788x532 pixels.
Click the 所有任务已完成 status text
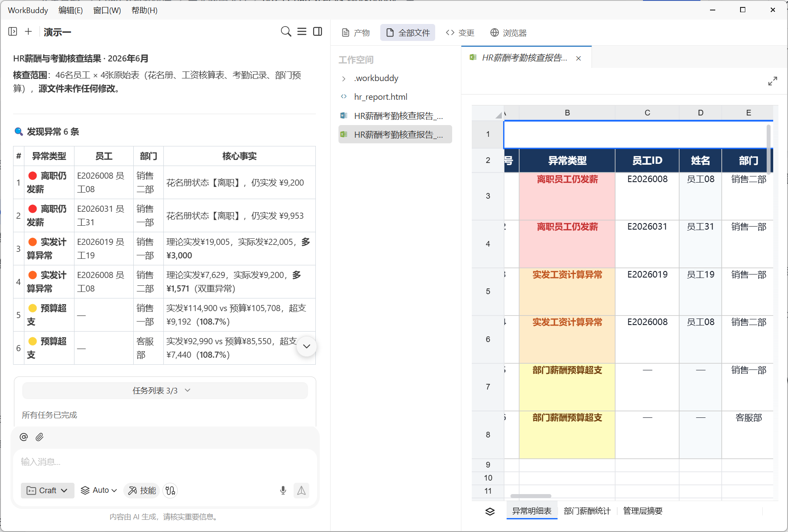(49, 415)
